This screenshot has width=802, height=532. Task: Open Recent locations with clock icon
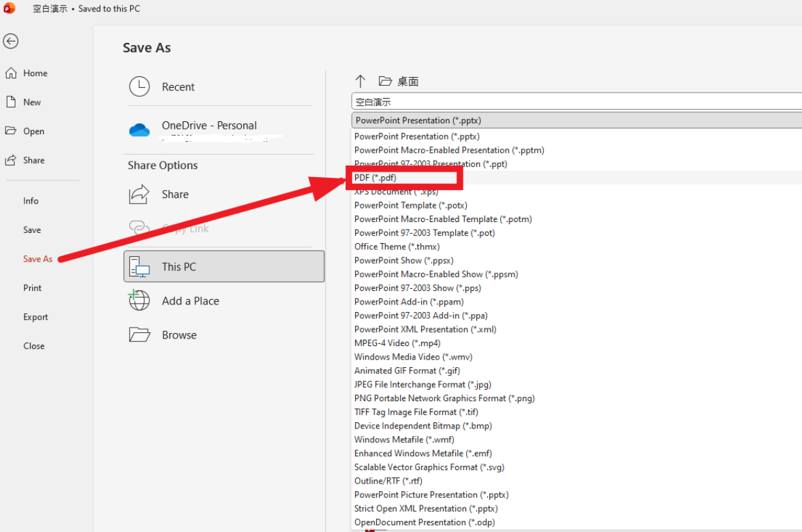pos(140,87)
